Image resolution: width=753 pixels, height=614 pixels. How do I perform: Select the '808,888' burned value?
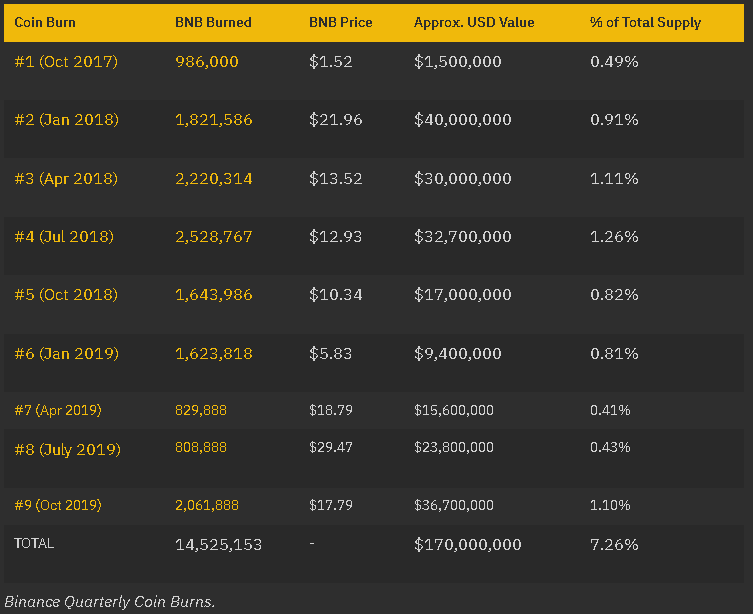[x=201, y=447]
